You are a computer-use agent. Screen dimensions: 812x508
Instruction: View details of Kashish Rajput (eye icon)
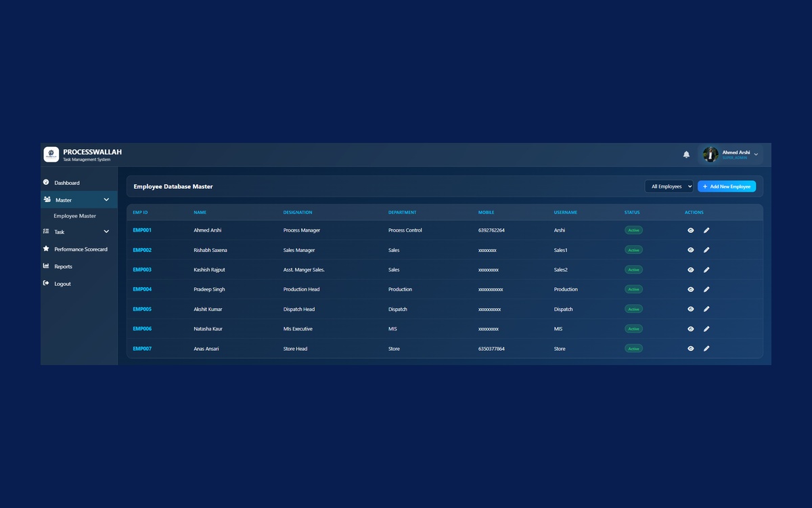pos(691,270)
